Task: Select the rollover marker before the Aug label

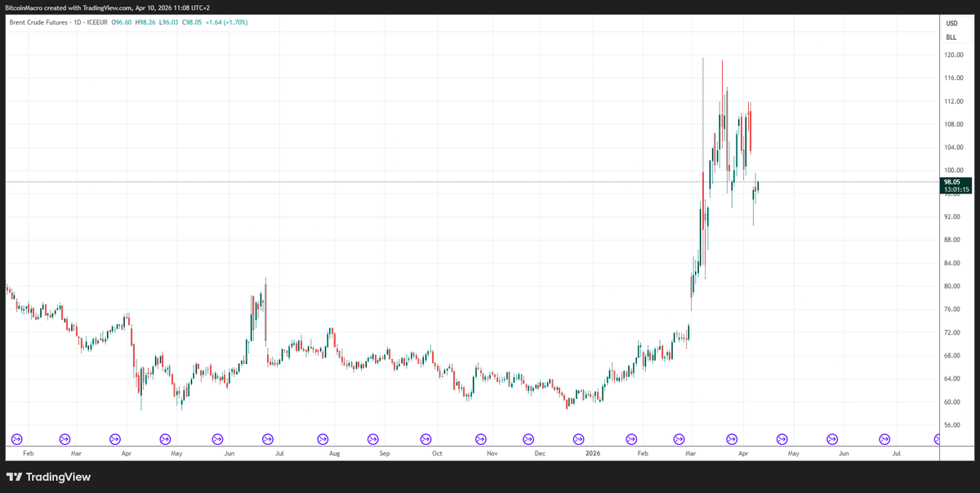Action: (323, 438)
